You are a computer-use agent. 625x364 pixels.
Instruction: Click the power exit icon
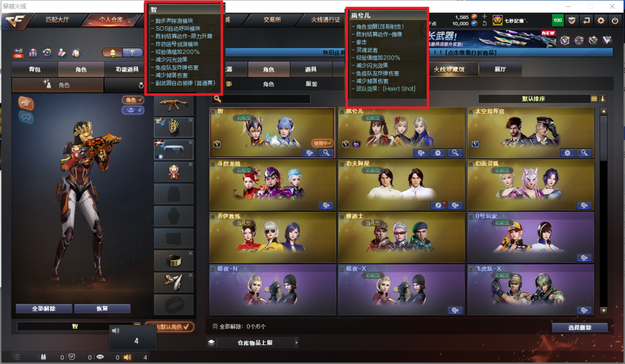click(x=615, y=21)
